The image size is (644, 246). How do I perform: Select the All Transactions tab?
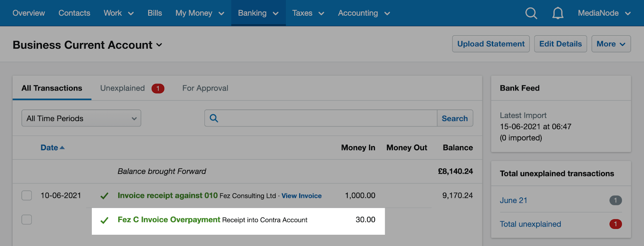tap(52, 88)
